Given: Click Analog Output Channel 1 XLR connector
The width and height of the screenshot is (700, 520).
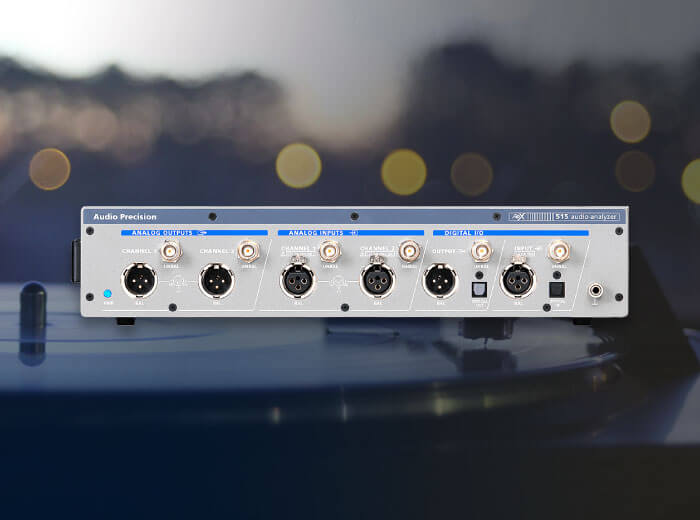Looking at the screenshot, I should (x=138, y=280).
